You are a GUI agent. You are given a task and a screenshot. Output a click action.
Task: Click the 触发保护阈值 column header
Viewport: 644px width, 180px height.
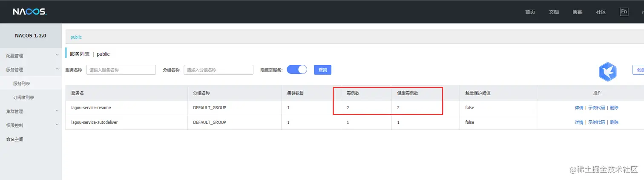coord(478,93)
